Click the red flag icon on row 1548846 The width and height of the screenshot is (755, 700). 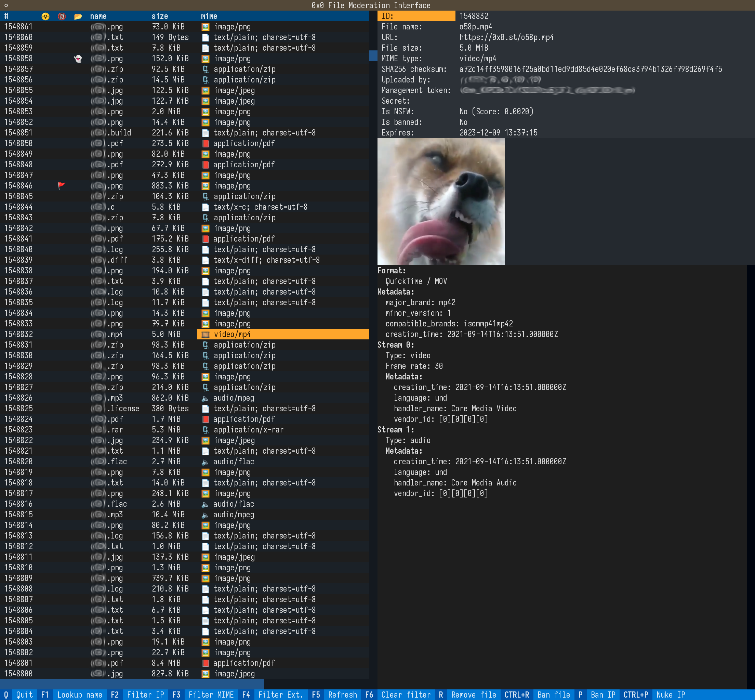[x=62, y=185]
